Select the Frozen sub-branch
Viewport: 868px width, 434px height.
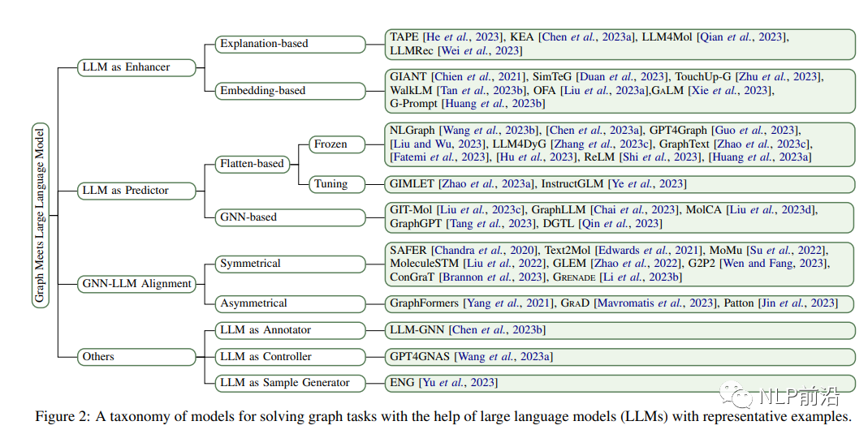(x=337, y=144)
